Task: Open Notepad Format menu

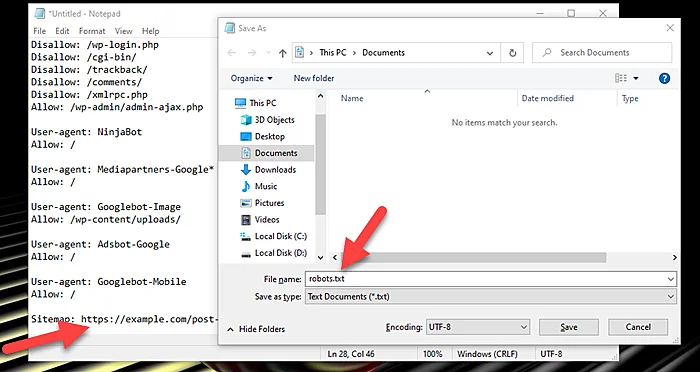Action: pos(92,31)
